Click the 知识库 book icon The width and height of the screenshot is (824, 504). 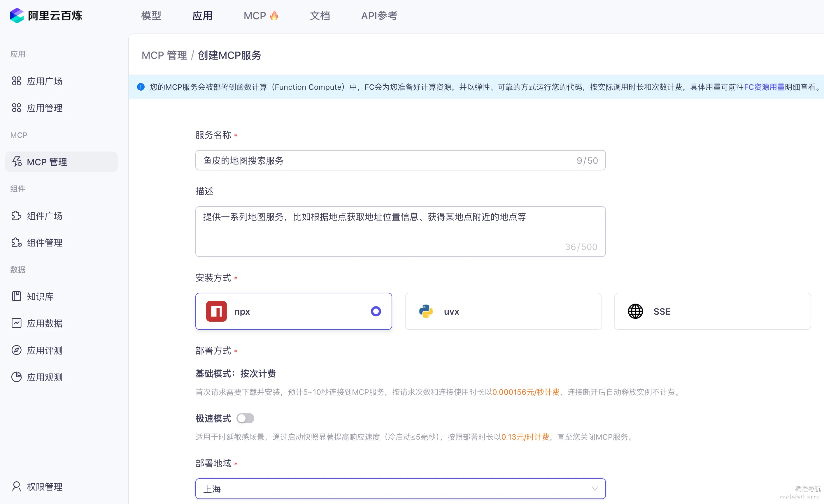(16, 296)
